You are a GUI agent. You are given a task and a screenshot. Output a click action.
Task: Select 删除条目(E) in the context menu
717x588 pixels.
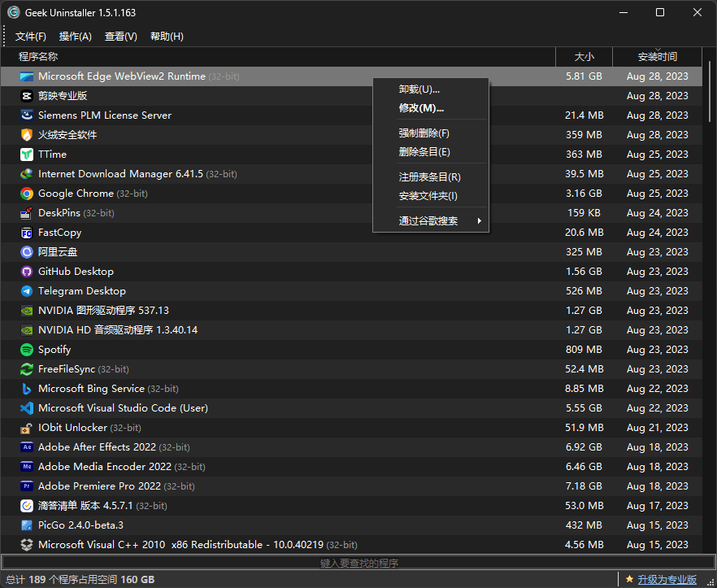[x=431, y=152]
